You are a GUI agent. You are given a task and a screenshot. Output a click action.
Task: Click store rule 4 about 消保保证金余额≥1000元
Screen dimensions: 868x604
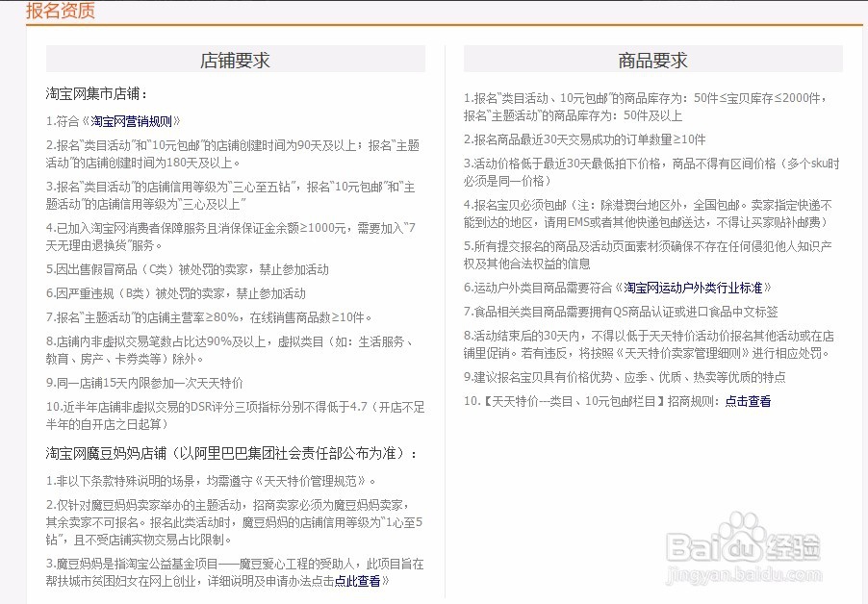230,237
